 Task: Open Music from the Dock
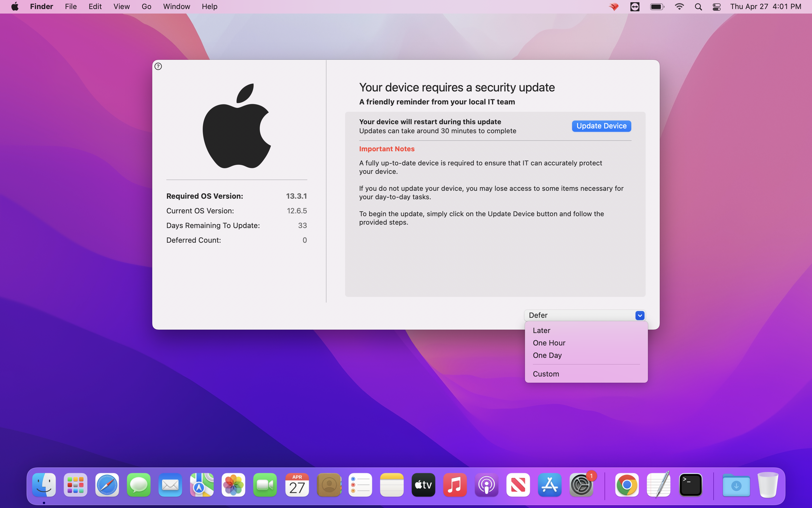point(455,485)
